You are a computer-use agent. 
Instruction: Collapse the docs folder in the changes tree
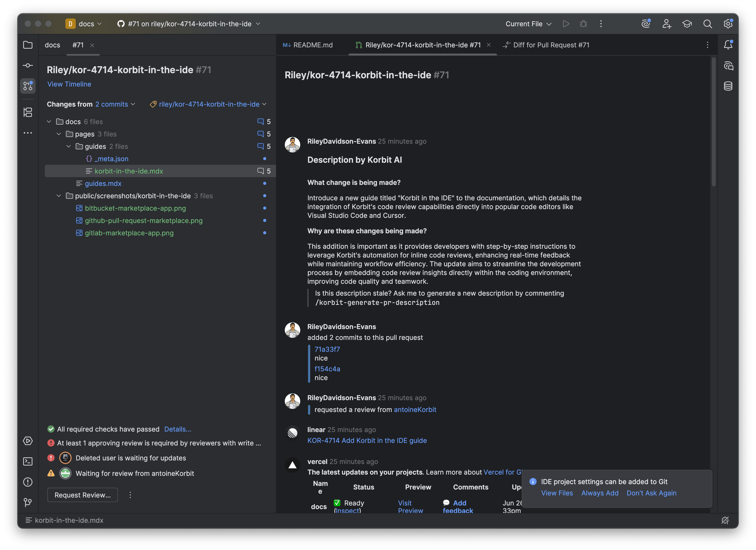[x=49, y=122]
